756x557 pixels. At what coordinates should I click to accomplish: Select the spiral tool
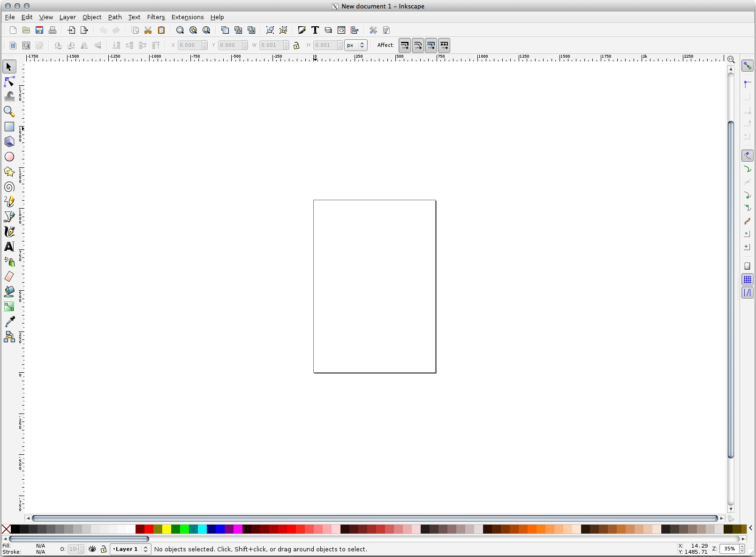pos(9,187)
